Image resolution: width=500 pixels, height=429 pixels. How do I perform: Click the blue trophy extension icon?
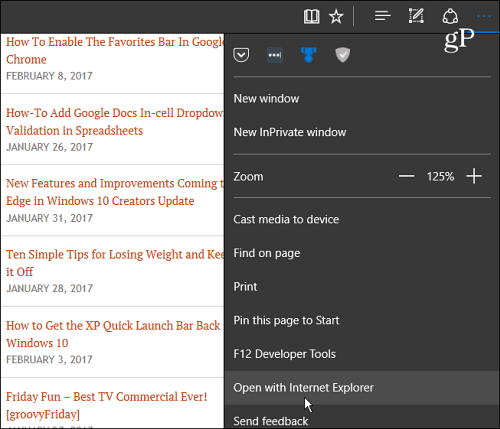(309, 55)
